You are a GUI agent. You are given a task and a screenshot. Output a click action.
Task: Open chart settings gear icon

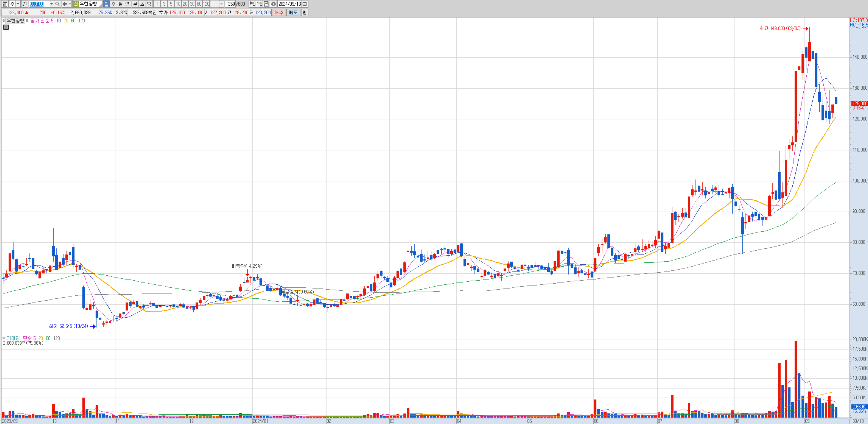click(x=273, y=4)
